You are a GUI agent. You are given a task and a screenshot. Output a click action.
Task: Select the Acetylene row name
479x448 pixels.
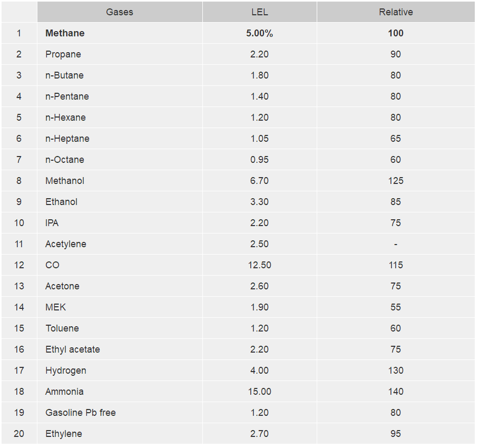pos(66,244)
